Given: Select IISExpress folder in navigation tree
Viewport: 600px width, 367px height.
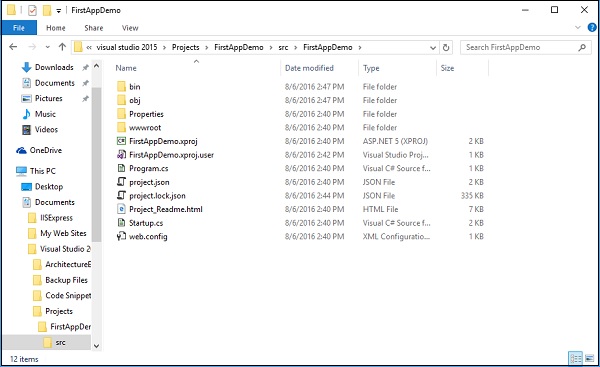Looking at the screenshot, I should [51, 218].
